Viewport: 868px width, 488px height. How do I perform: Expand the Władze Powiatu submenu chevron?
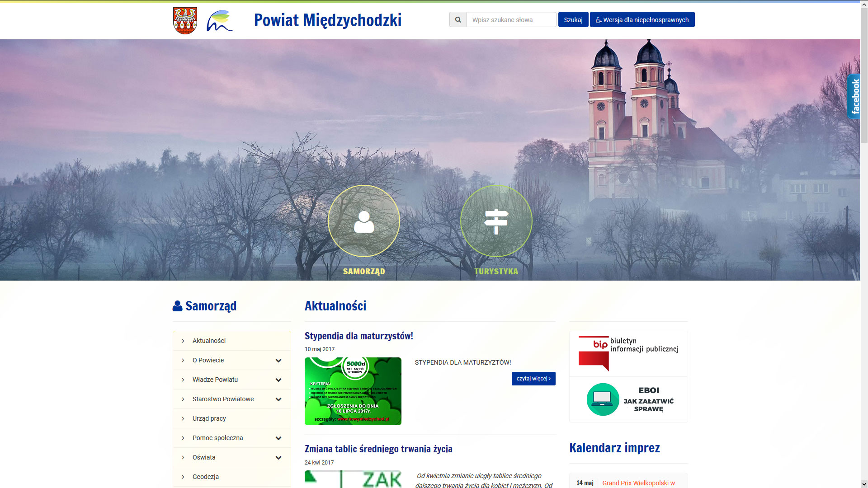coord(278,380)
